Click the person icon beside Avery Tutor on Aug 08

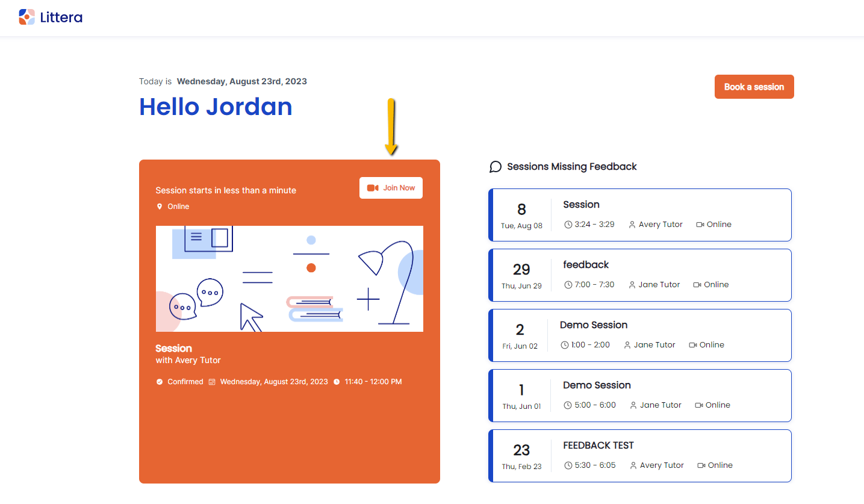tap(632, 225)
